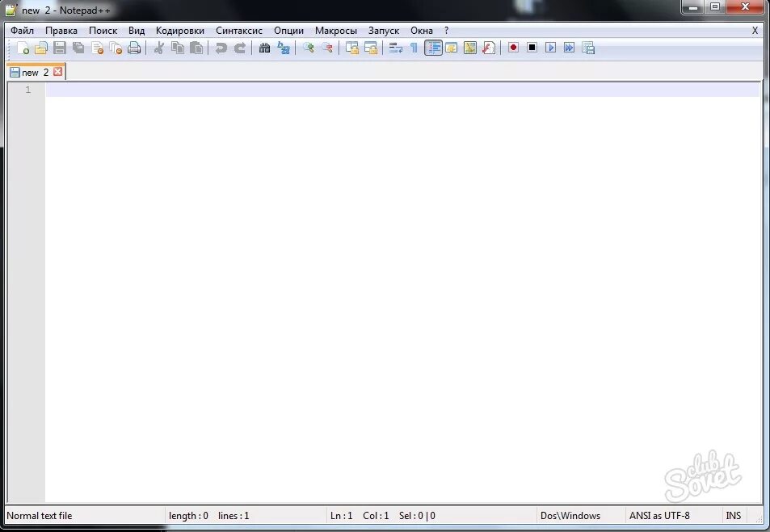The width and height of the screenshot is (770, 532).
Task: Open the Файл menu
Action: point(22,31)
